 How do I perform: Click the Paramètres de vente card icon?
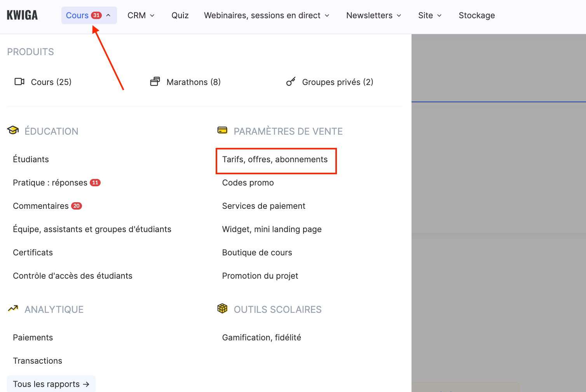222,130
